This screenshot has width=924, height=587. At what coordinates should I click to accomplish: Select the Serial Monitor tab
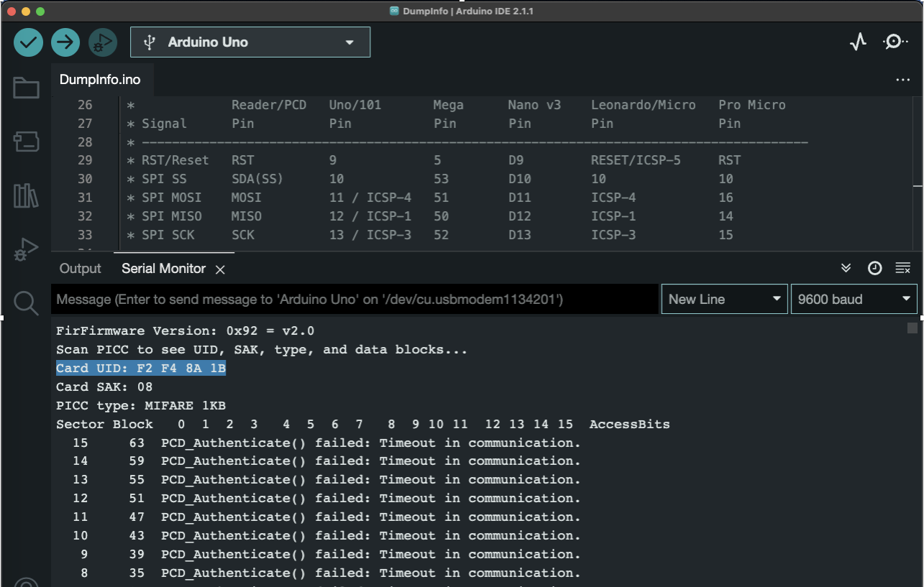(x=163, y=269)
